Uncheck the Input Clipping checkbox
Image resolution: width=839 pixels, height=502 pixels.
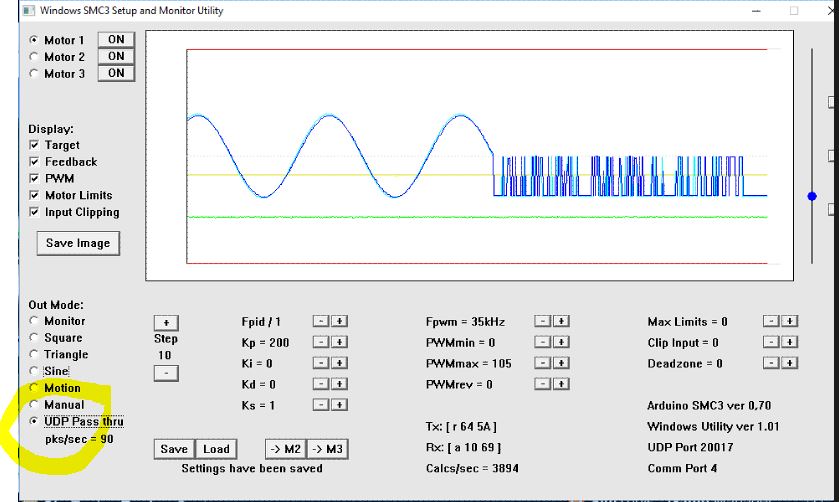click(34, 212)
